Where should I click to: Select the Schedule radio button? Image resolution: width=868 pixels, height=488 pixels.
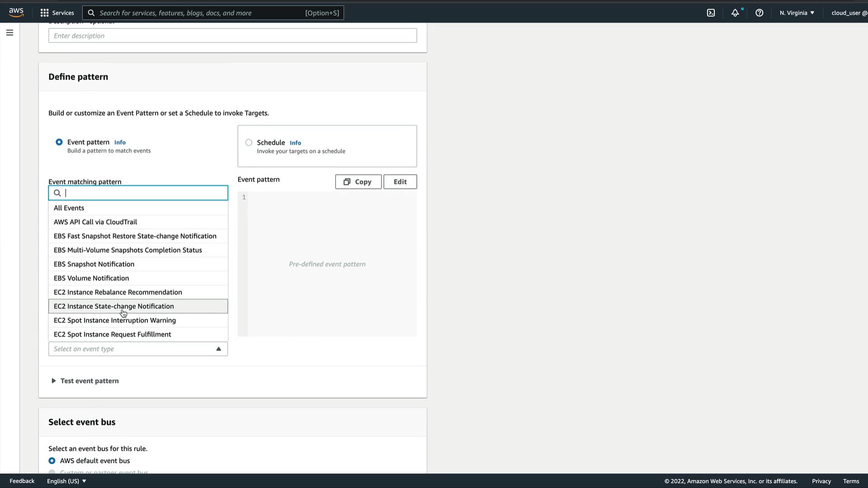click(249, 143)
